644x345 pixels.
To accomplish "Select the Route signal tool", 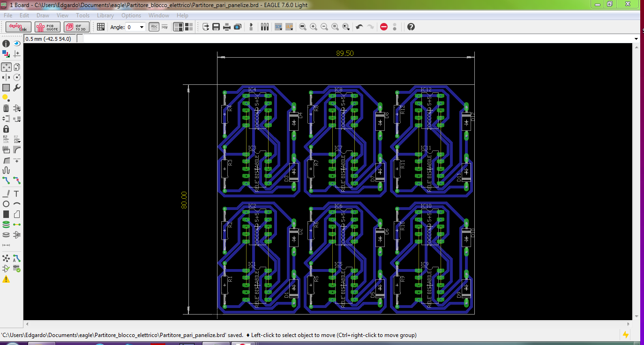I will [6, 180].
